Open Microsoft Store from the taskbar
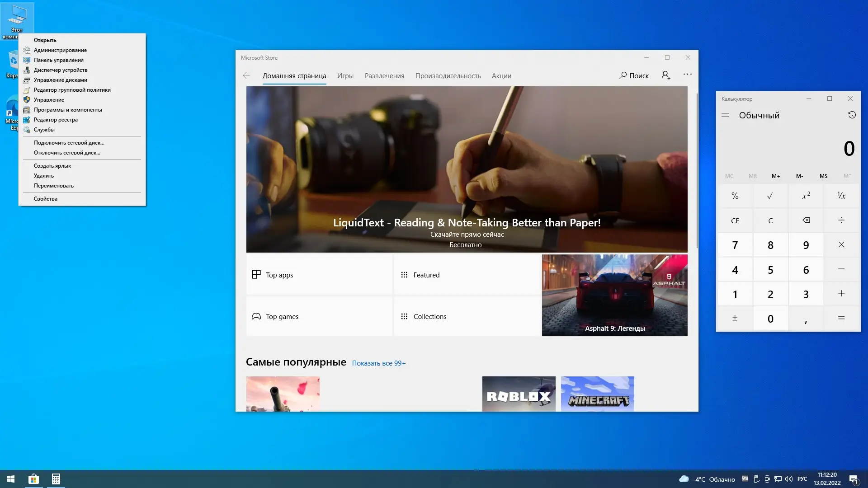The image size is (868, 488). 33,479
